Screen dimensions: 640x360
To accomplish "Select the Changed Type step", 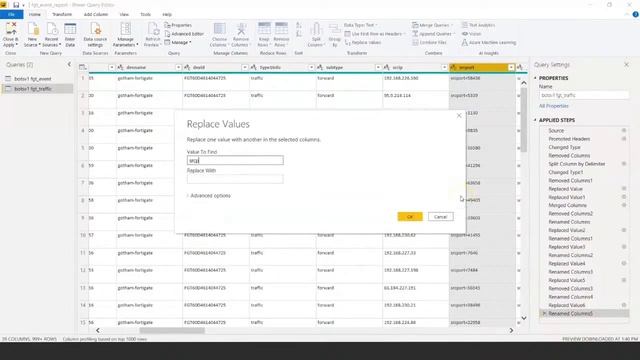I will pos(564,147).
